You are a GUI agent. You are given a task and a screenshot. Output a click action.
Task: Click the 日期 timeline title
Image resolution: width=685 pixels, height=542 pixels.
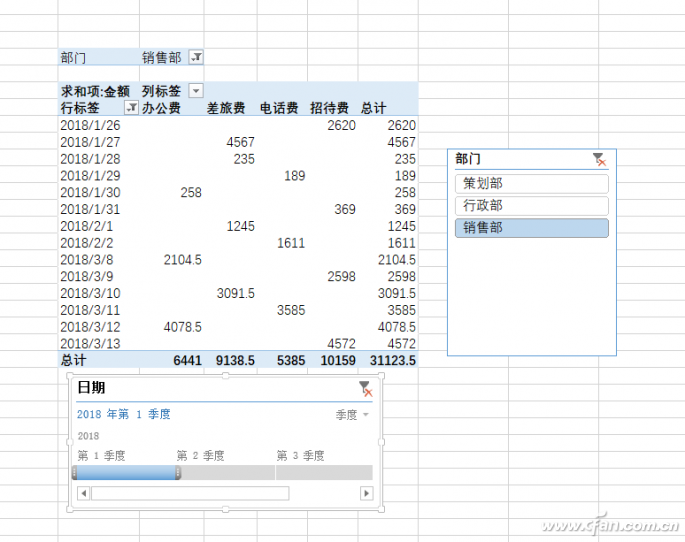click(x=91, y=387)
